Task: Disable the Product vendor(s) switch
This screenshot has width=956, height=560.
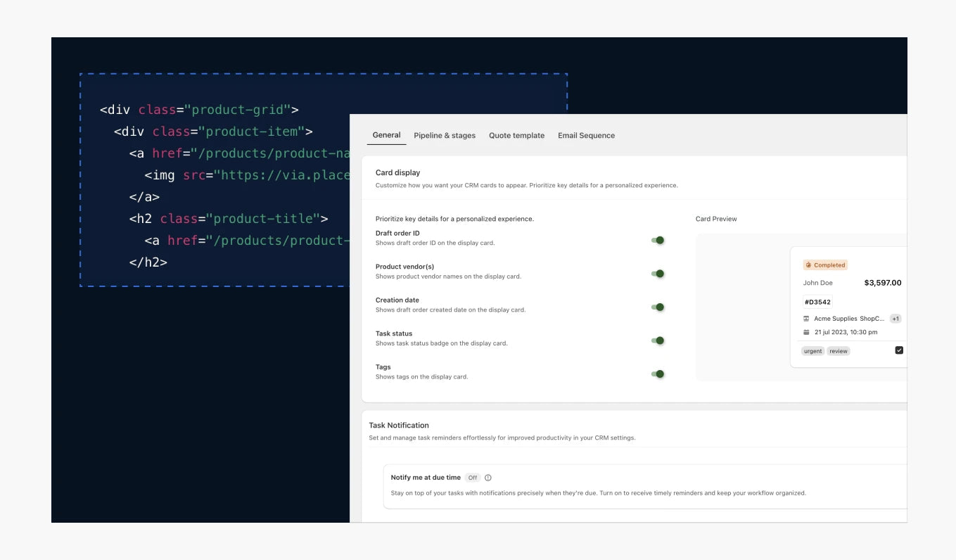Action: pos(658,274)
